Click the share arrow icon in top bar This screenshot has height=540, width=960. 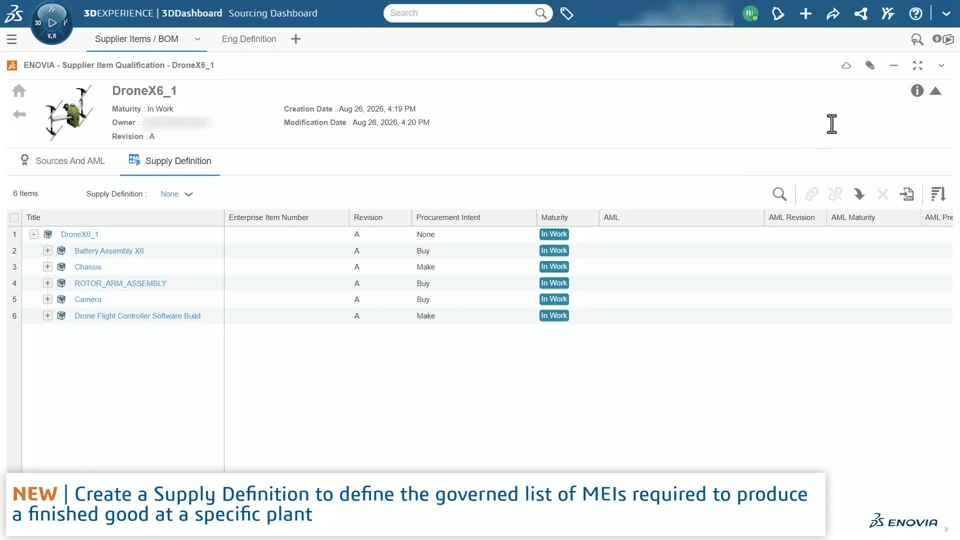click(833, 13)
